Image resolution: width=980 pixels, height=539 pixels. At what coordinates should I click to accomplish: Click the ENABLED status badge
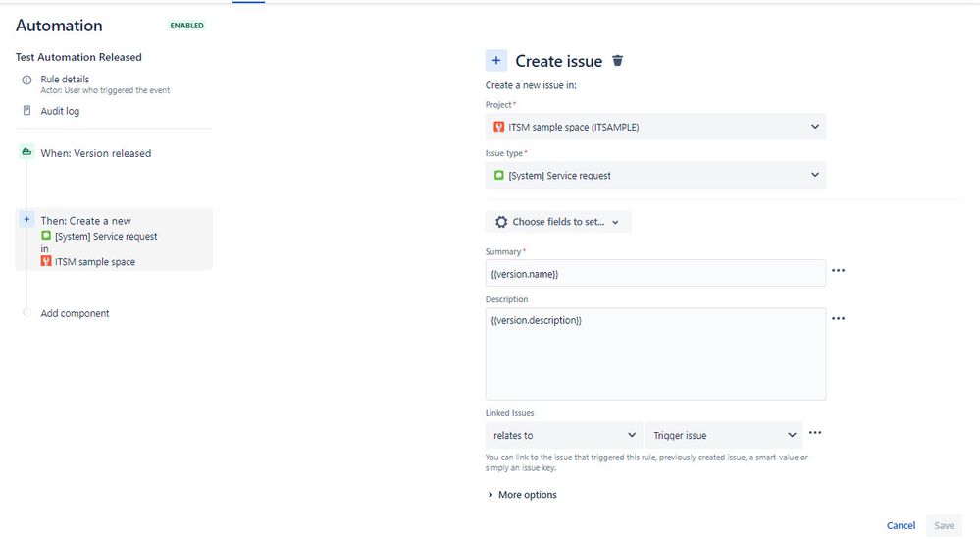coord(186,26)
